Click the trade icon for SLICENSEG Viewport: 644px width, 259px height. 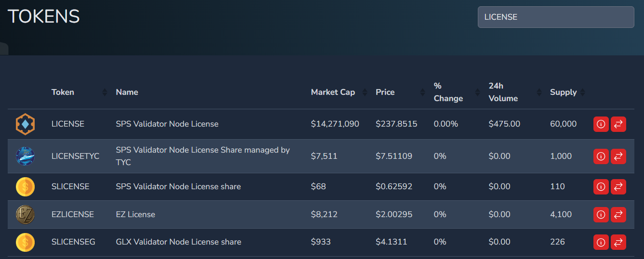point(618,242)
